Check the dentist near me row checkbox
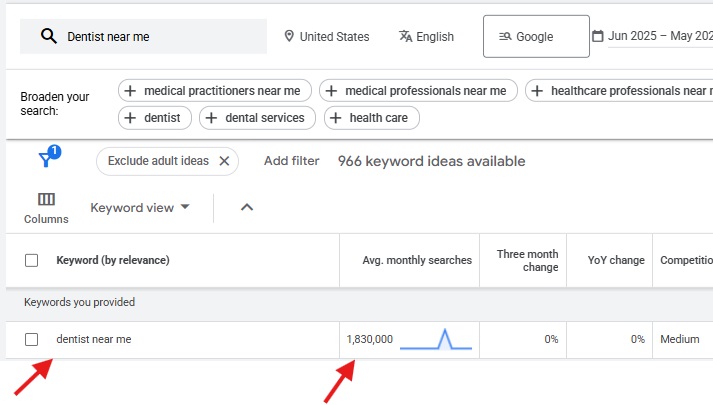713x405 pixels. [31, 340]
